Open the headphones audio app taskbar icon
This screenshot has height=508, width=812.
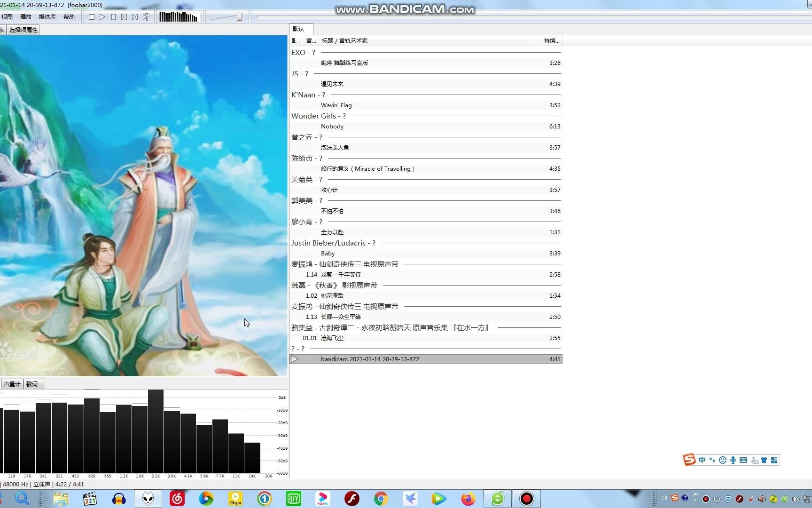[x=119, y=499]
